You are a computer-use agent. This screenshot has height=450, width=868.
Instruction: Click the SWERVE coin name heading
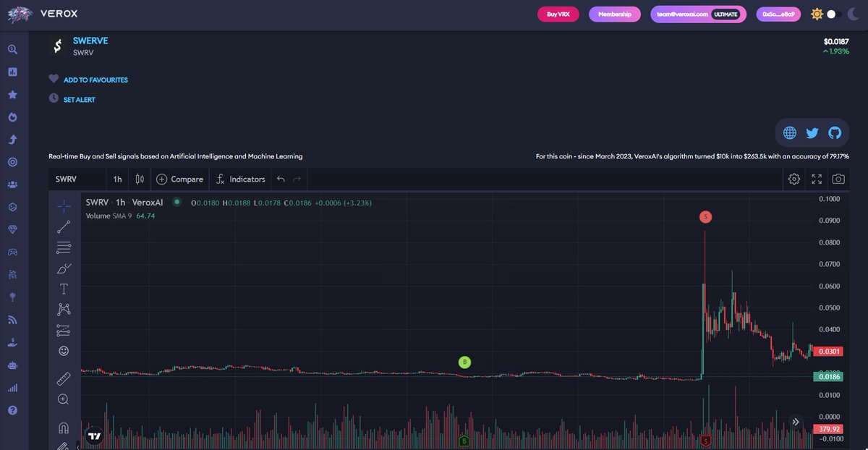click(x=90, y=41)
